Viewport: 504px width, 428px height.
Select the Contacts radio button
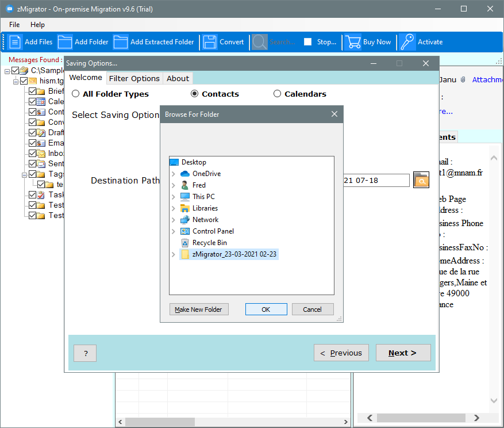[x=194, y=94]
